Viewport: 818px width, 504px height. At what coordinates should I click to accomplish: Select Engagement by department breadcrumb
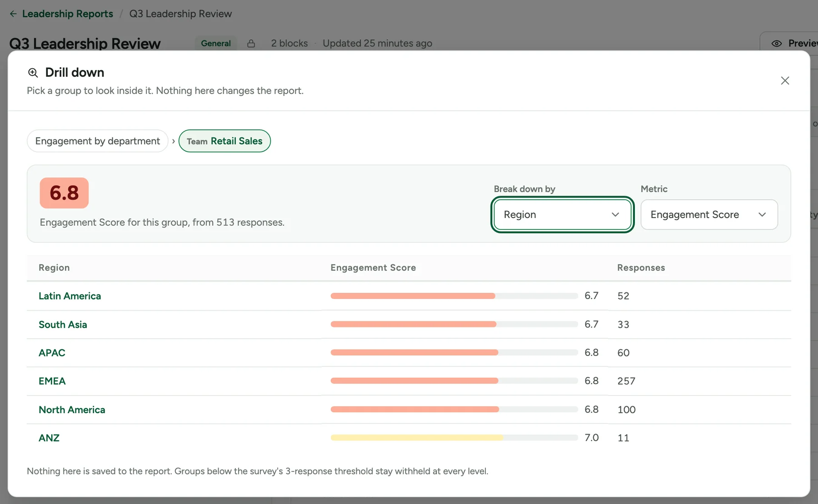pyautogui.click(x=98, y=141)
